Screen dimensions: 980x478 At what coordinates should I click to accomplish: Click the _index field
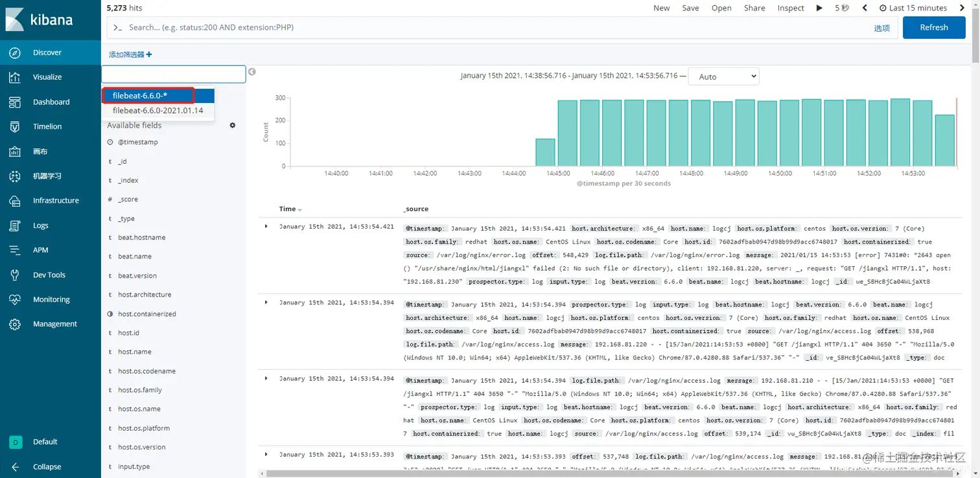[128, 180]
